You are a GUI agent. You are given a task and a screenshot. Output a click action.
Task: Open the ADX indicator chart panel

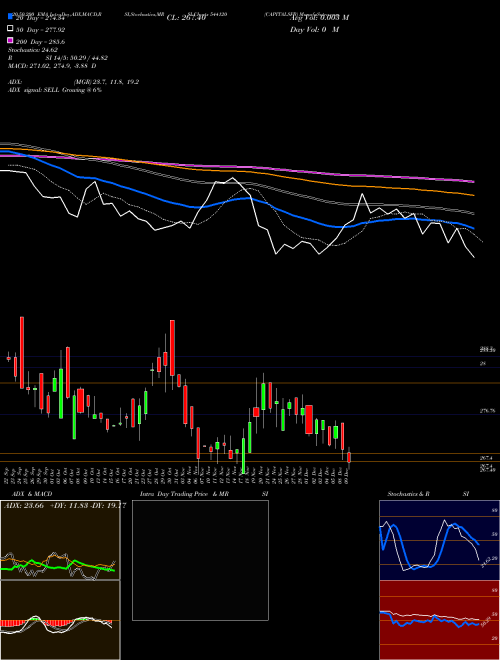click(x=60, y=540)
